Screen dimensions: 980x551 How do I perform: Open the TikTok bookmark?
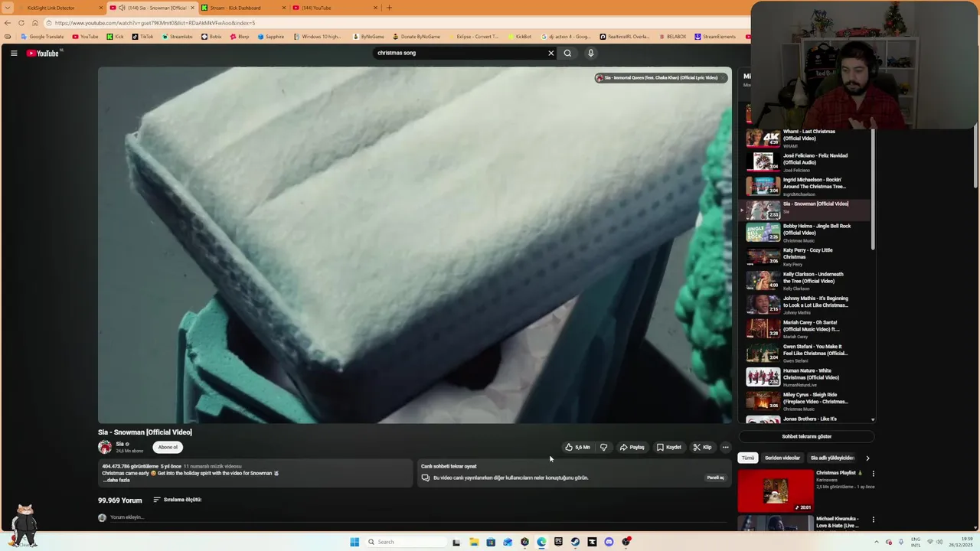coord(142,37)
